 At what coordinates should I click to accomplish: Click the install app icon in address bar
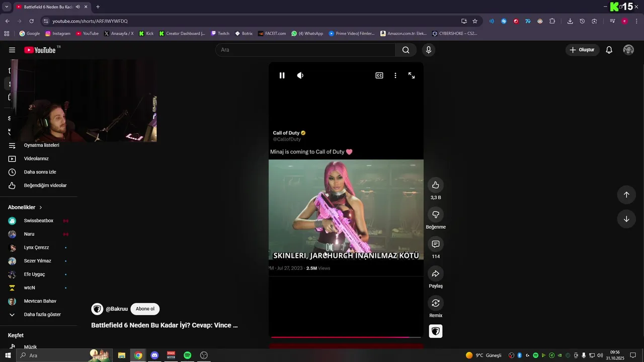(x=464, y=21)
